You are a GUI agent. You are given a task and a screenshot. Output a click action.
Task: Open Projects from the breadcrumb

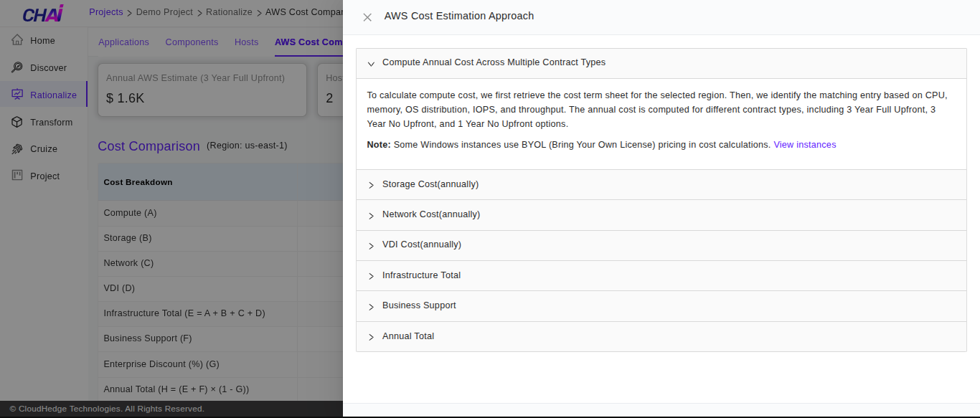click(105, 11)
